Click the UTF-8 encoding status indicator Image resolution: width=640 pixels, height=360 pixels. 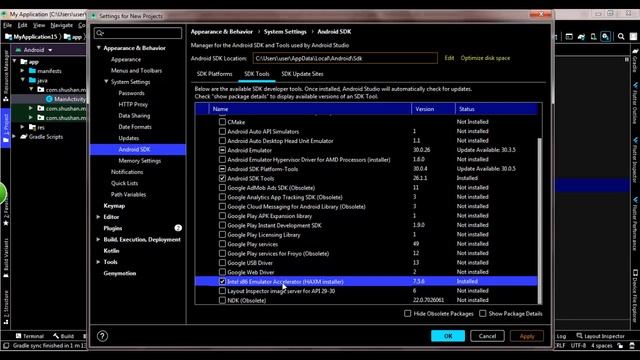coord(578,346)
